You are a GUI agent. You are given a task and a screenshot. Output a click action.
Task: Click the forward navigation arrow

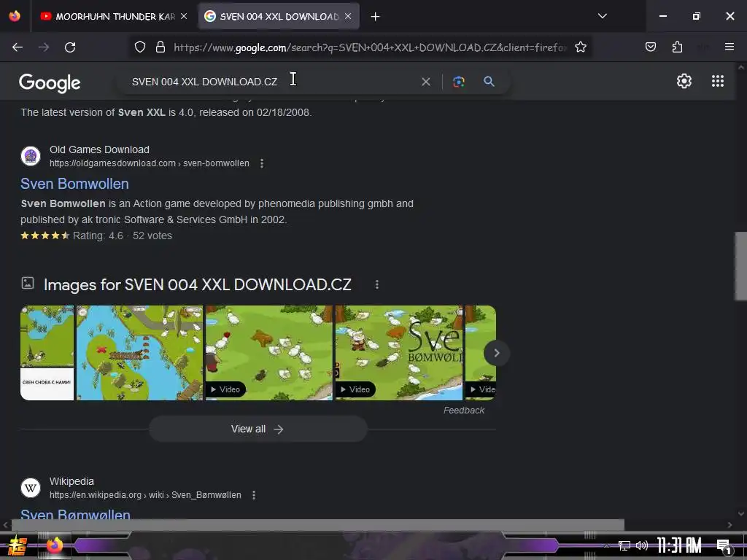(44, 47)
